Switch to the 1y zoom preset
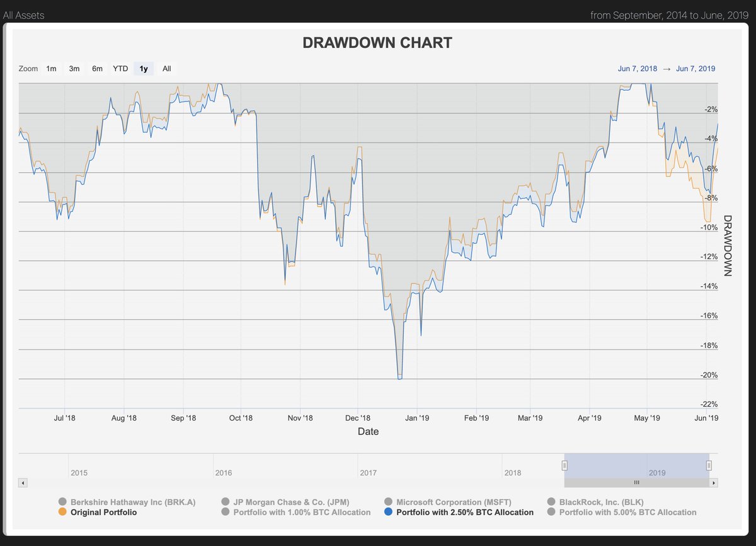The height and width of the screenshot is (546, 756). 143,68
